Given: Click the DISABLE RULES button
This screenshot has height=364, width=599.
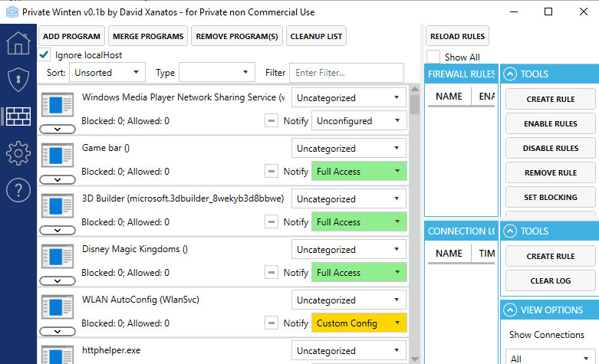Looking at the screenshot, I should [x=551, y=148].
